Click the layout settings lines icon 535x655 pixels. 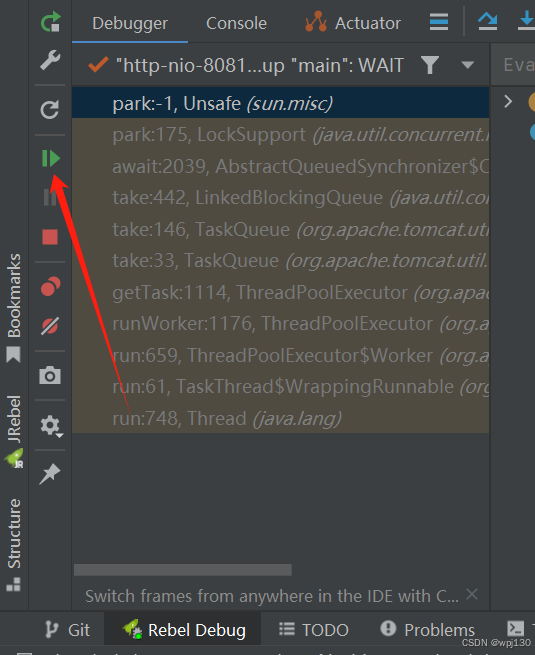[439, 22]
